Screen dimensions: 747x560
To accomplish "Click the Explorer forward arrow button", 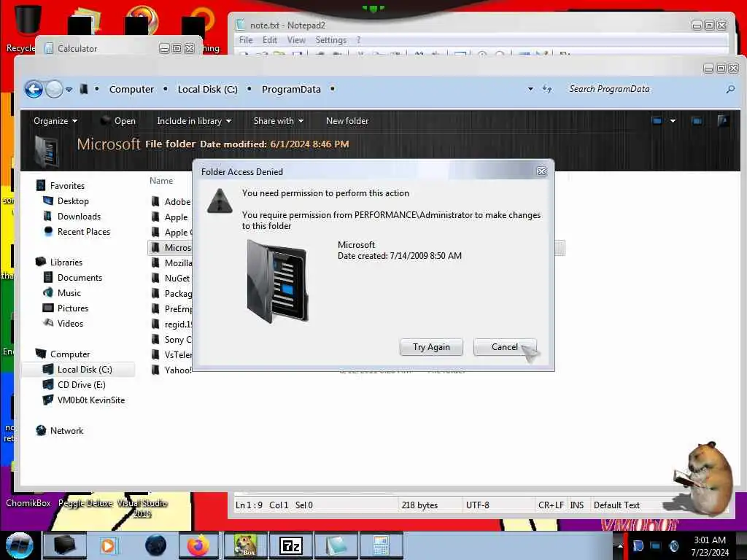I will [x=54, y=89].
